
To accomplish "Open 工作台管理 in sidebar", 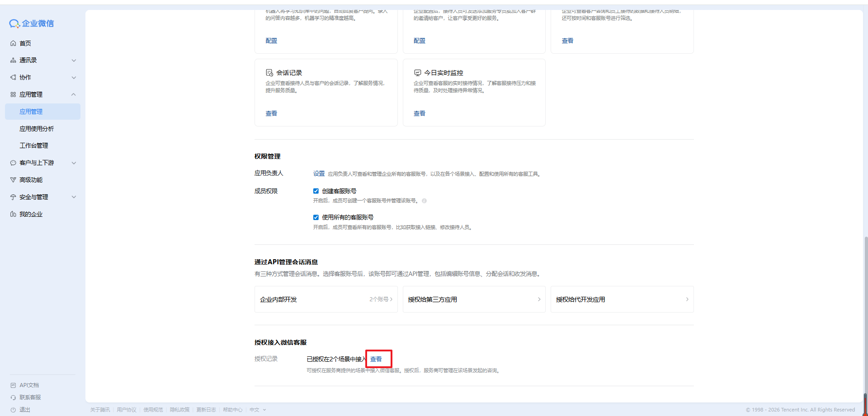I will coord(34,145).
